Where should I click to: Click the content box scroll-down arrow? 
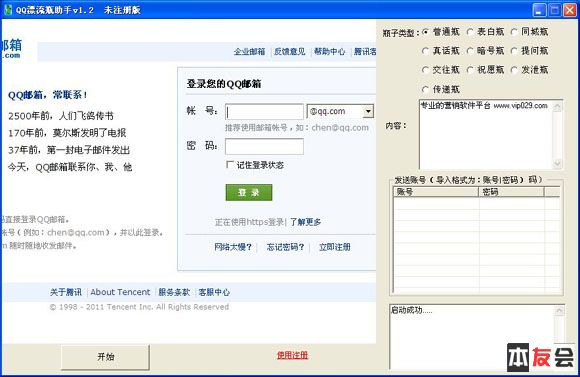click(557, 163)
